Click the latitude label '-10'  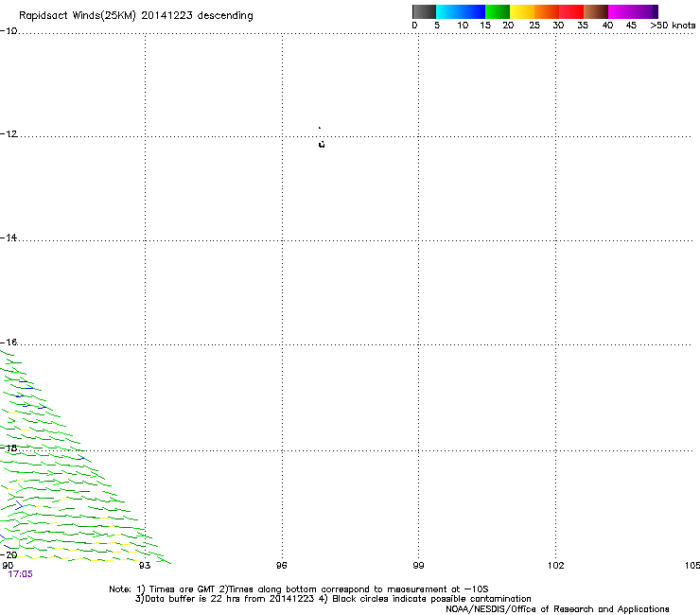coord(9,31)
